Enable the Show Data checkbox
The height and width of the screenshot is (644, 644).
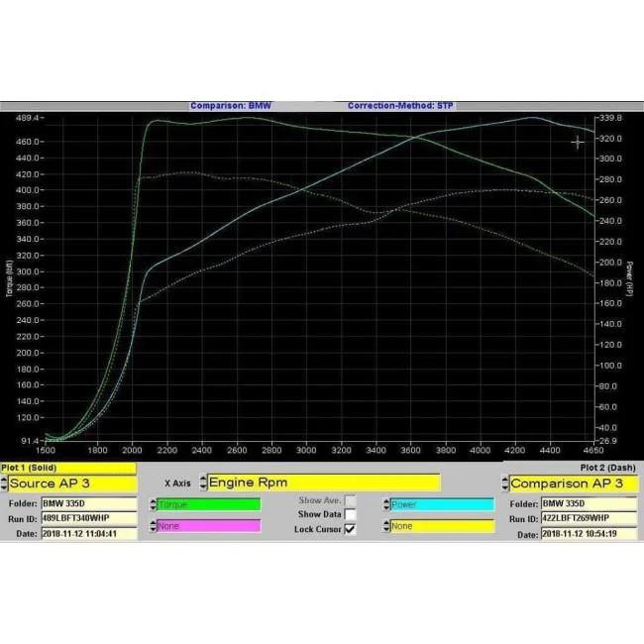pos(350,515)
